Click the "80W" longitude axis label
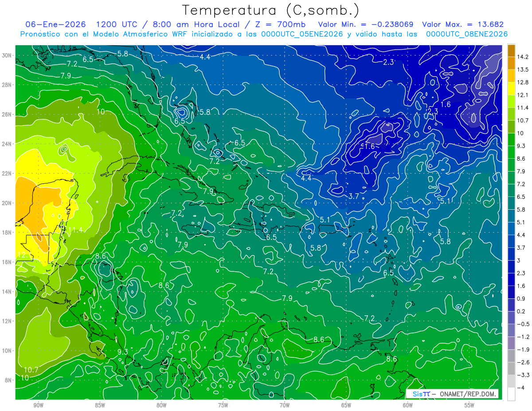Viewport: 532px width, 411px height. click(161, 405)
